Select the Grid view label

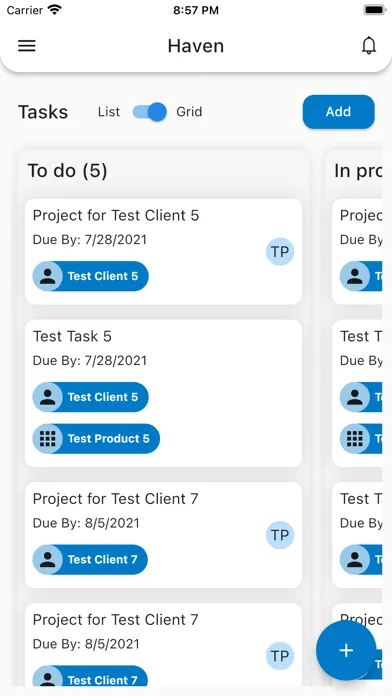click(189, 112)
